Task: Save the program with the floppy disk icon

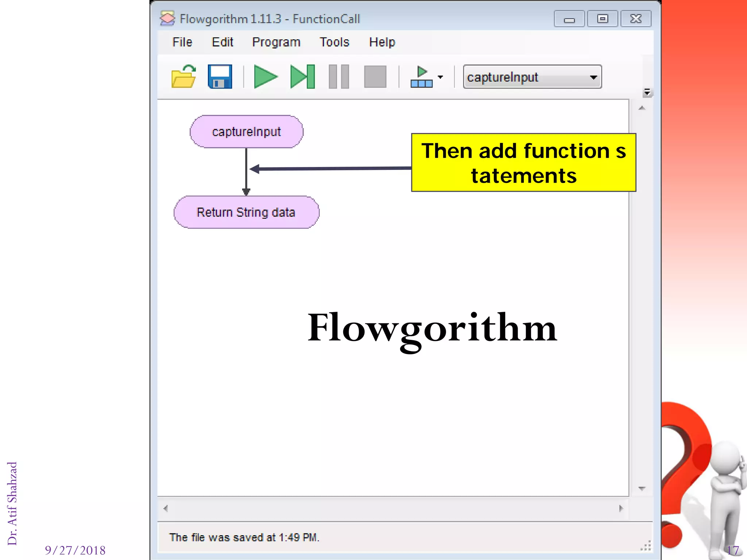Action: (220, 77)
